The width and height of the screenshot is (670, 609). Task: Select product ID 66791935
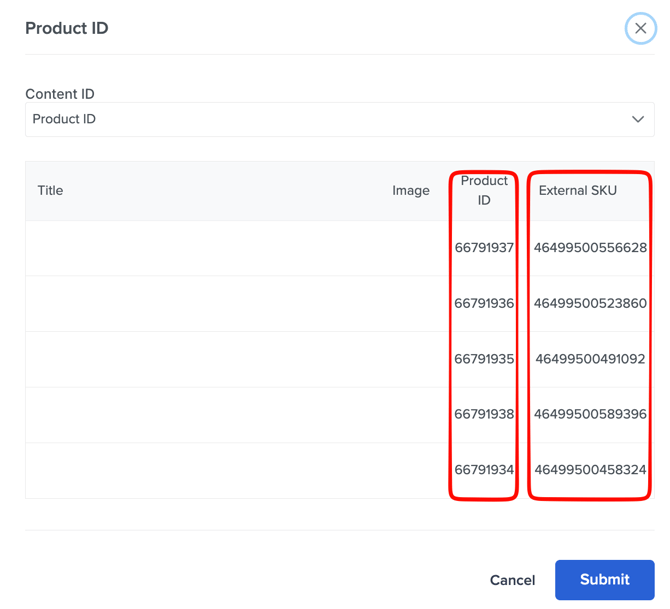coord(484,359)
